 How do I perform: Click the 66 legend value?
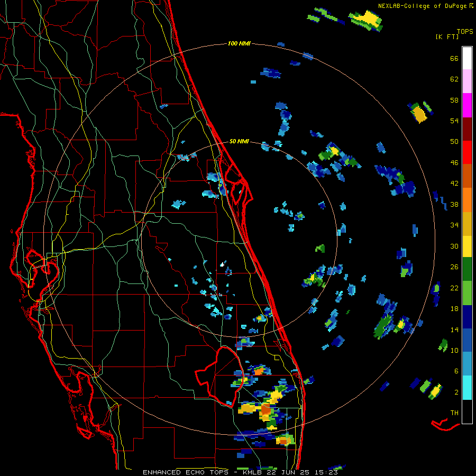(454, 59)
